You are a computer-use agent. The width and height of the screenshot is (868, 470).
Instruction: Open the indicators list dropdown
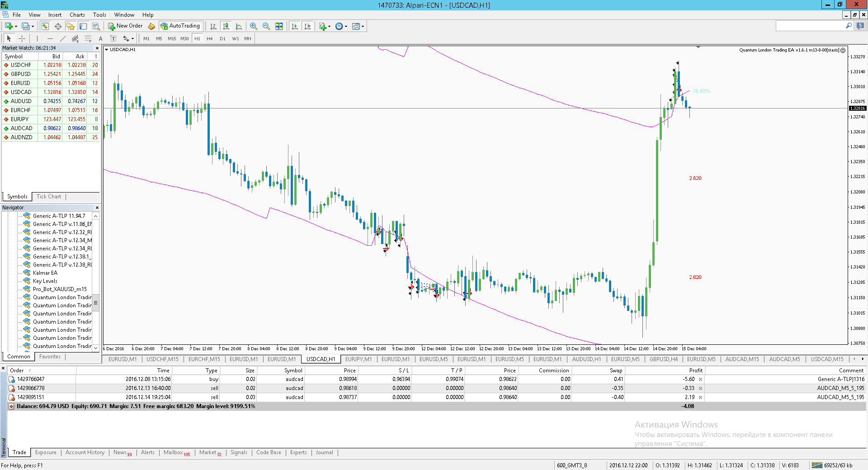coord(325,26)
